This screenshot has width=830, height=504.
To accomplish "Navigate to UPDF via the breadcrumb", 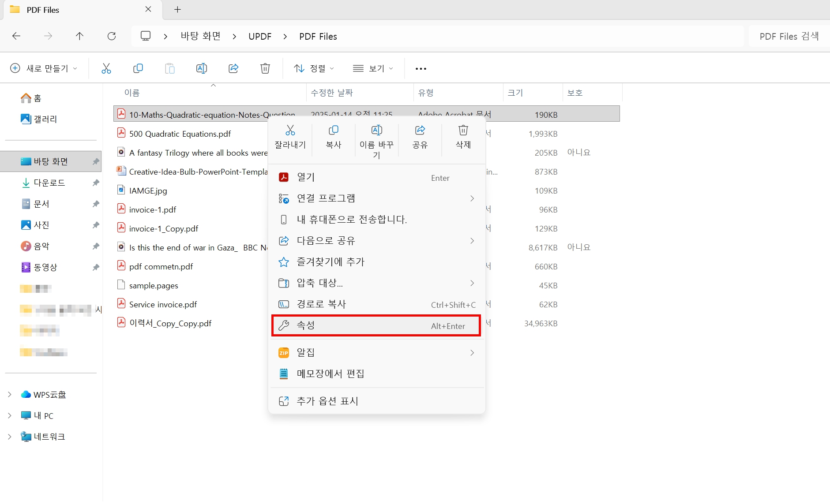I will (x=260, y=36).
